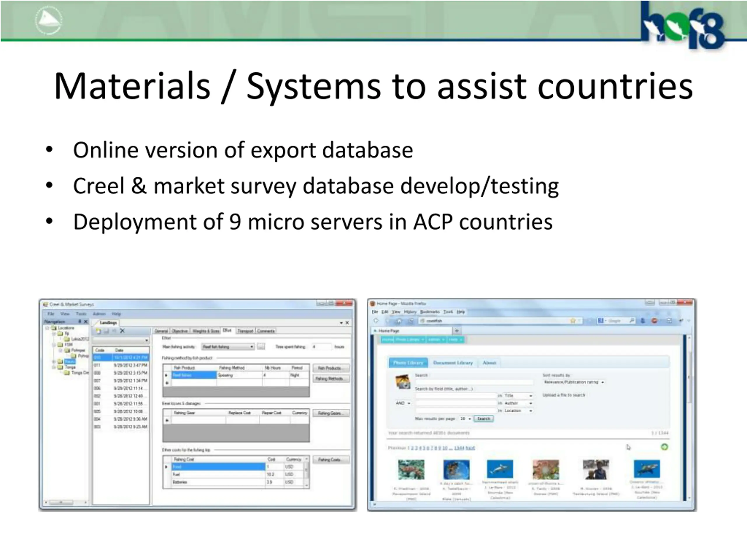Open a new Firefox tab with plus
The height and width of the screenshot is (560, 747).
pos(457,331)
